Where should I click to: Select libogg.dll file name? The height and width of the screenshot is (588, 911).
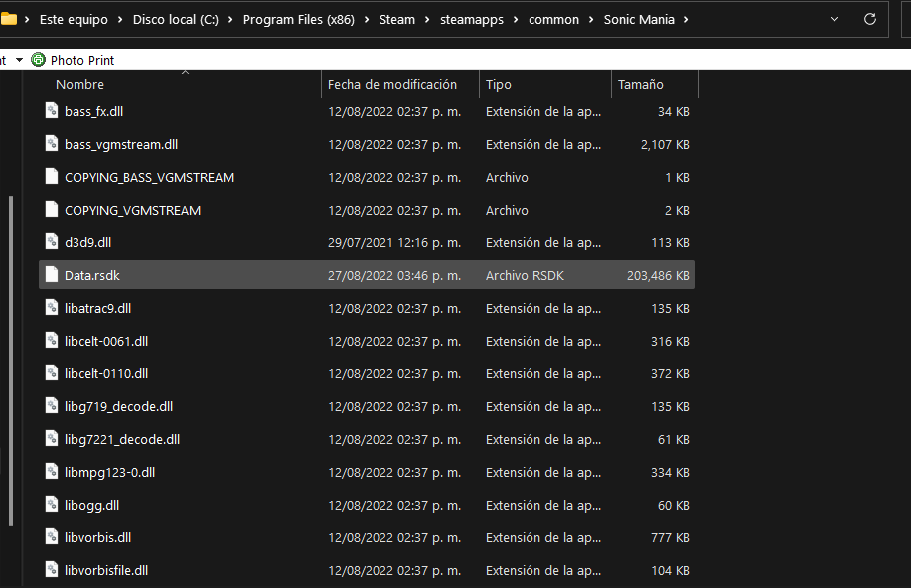[x=91, y=505]
